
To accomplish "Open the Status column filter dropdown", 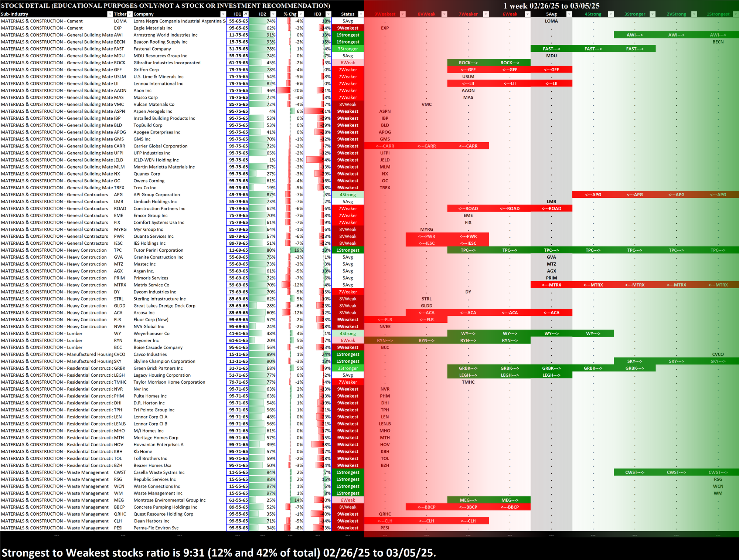I will (361, 14).
